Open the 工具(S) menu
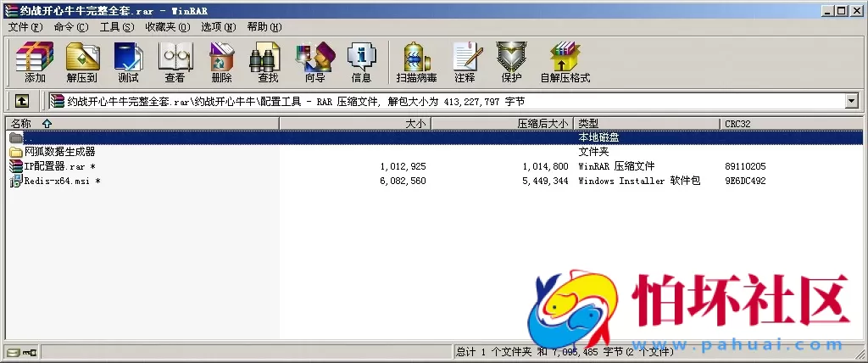This screenshot has width=868, height=363. 117,26
